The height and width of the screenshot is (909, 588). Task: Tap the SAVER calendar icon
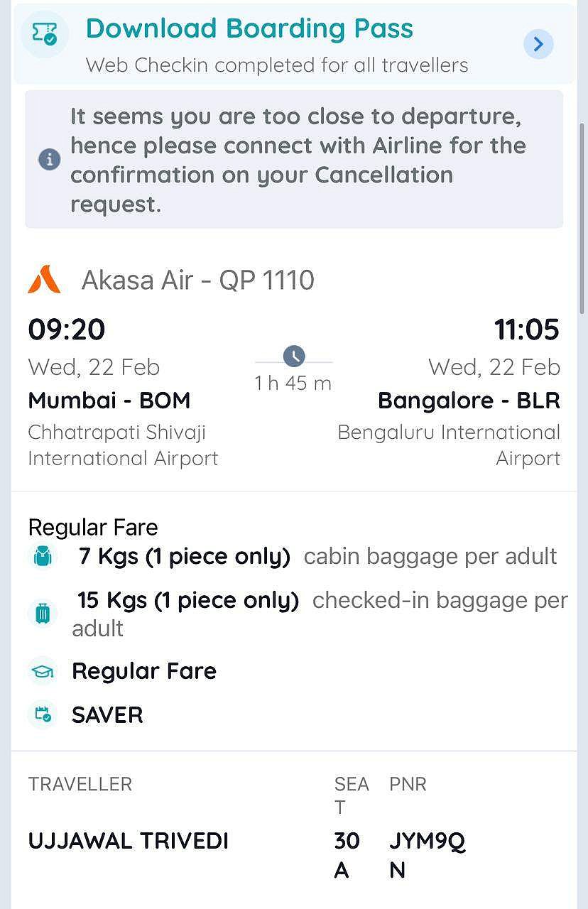[43, 714]
